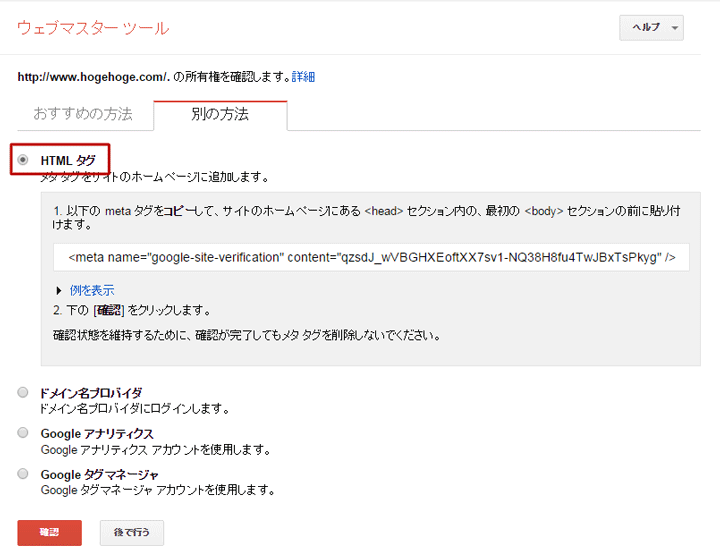Click the ウェブマスター ツール page title
The width and height of the screenshot is (720, 550).
93,28
